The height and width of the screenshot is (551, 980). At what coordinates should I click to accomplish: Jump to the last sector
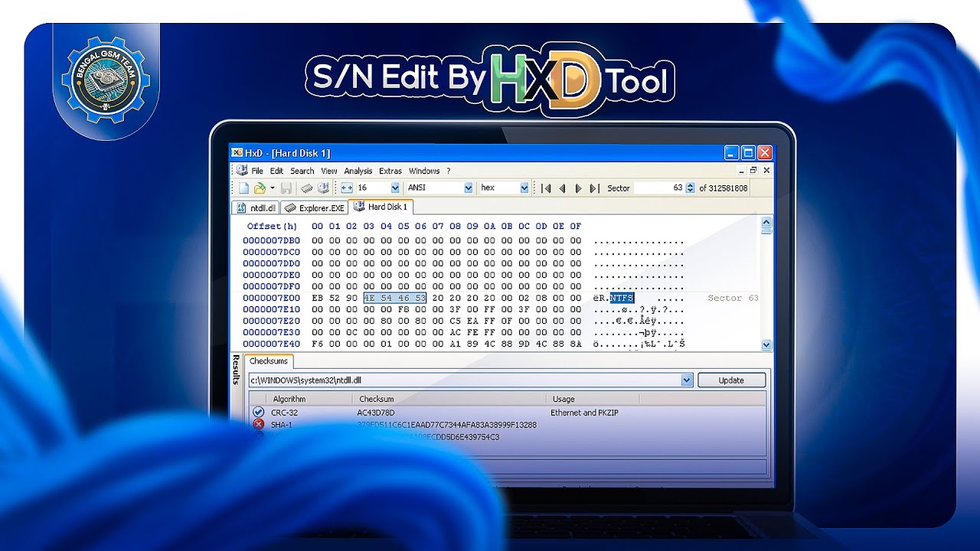click(594, 187)
